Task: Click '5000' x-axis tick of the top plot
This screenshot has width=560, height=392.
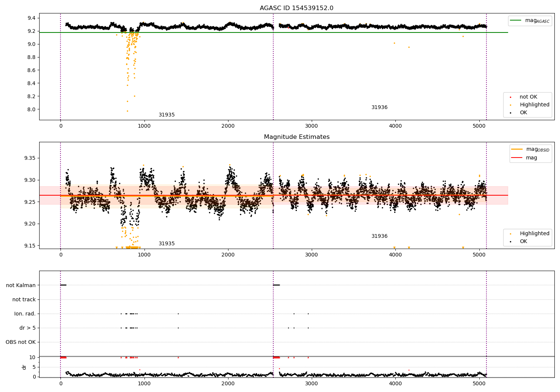Action: pos(479,126)
